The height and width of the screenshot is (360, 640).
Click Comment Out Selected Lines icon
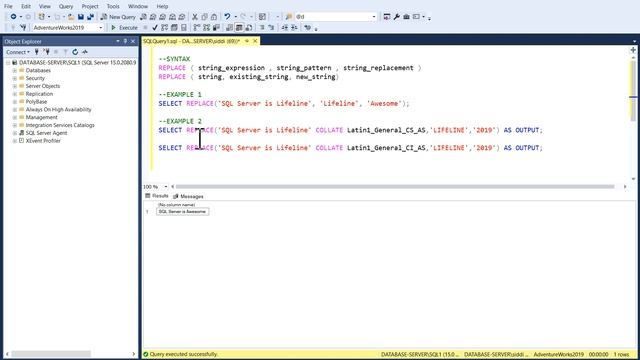(x=262, y=28)
